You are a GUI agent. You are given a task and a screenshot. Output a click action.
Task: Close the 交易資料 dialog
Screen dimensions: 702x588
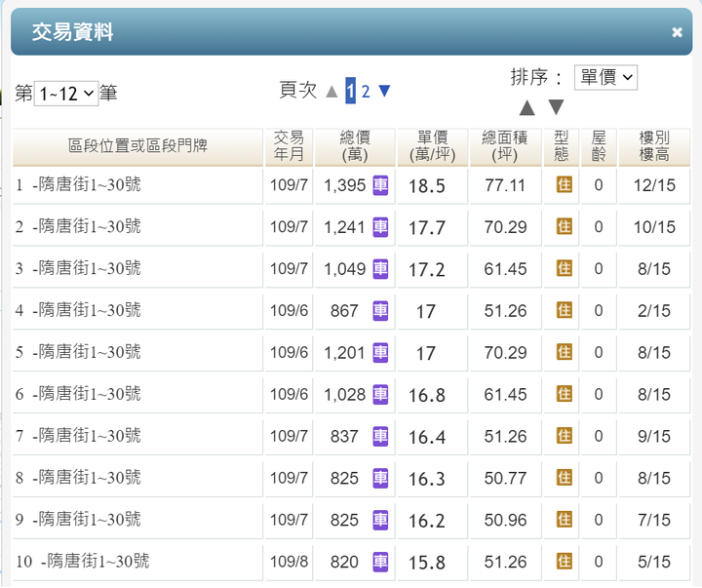point(677,32)
